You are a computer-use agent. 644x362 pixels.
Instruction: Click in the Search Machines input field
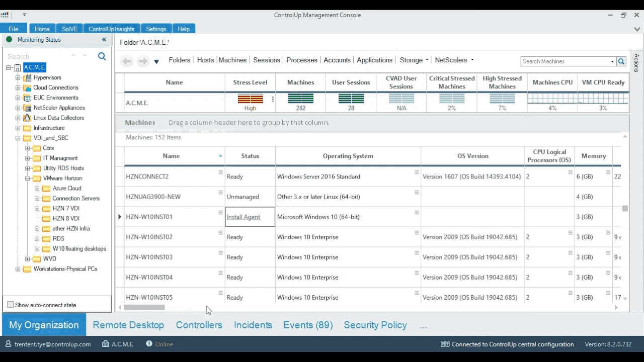pos(565,61)
